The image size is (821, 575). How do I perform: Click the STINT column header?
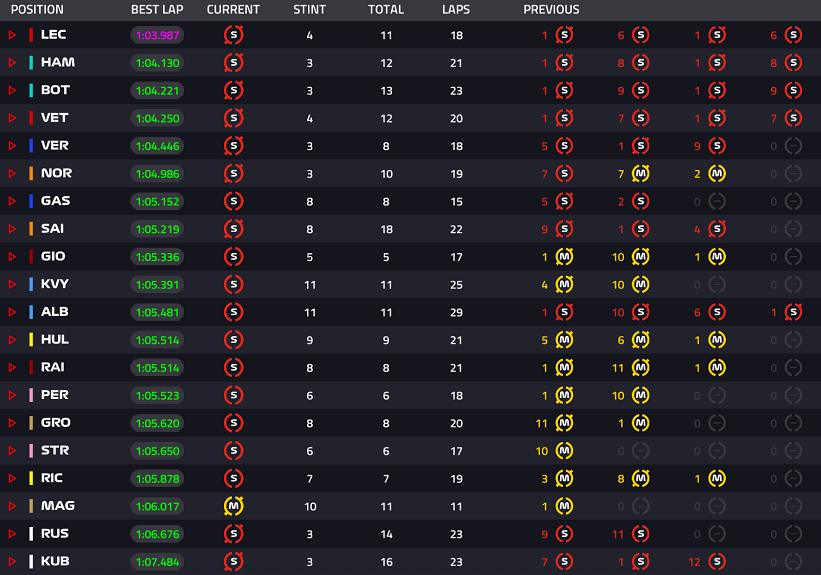click(309, 10)
